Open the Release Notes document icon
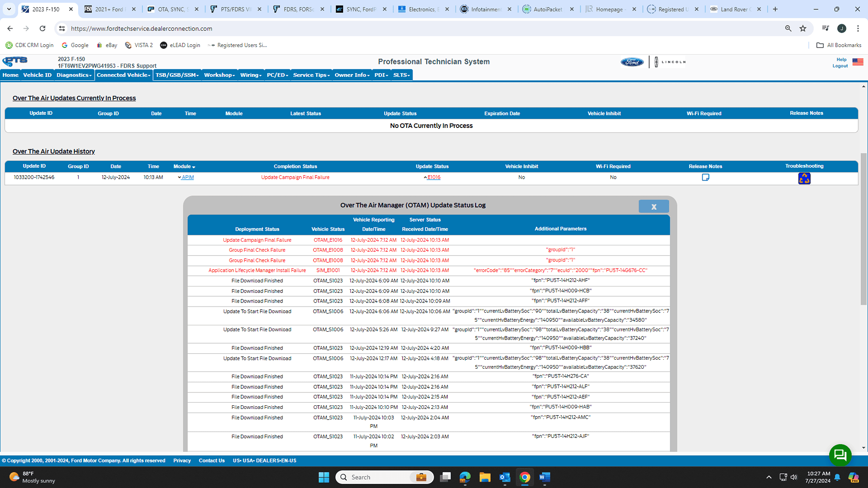The image size is (868, 488). (x=705, y=177)
